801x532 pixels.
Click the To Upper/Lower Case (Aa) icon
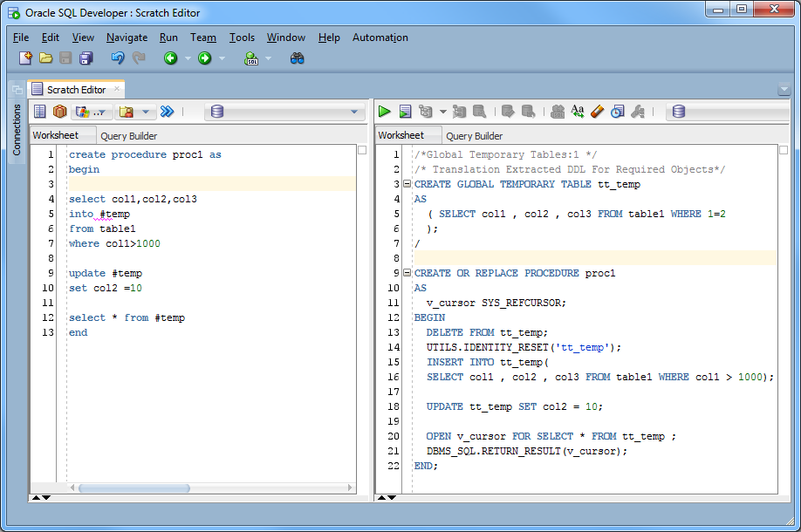coord(578,111)
